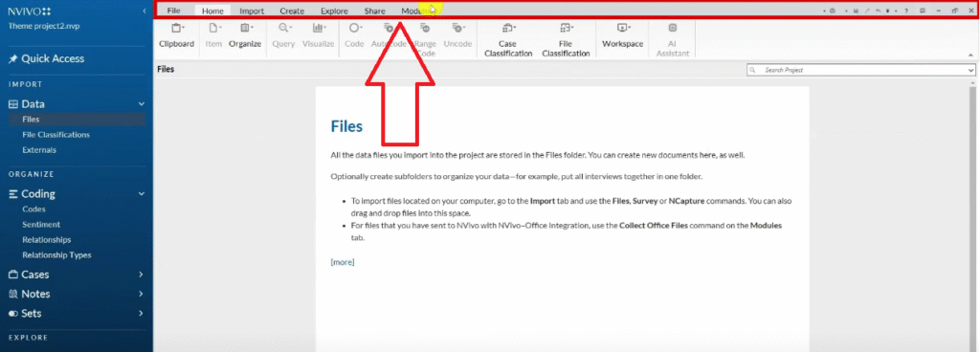Image resolution: width=980 pixels, height=352 pixels.
Task: Switch to the Modules tab
Action: pos(417,11)
